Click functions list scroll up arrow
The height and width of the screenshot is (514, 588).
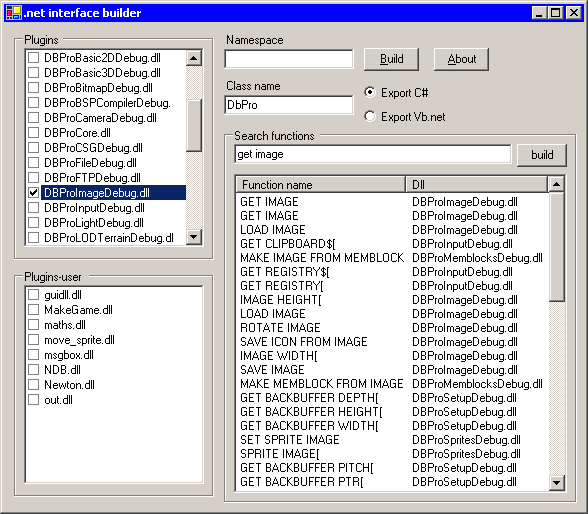556,184
